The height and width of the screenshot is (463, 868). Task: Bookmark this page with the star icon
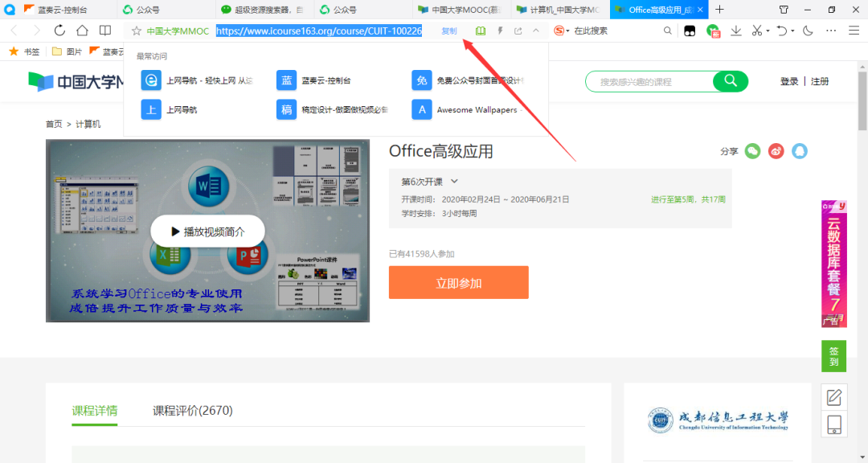136,31
